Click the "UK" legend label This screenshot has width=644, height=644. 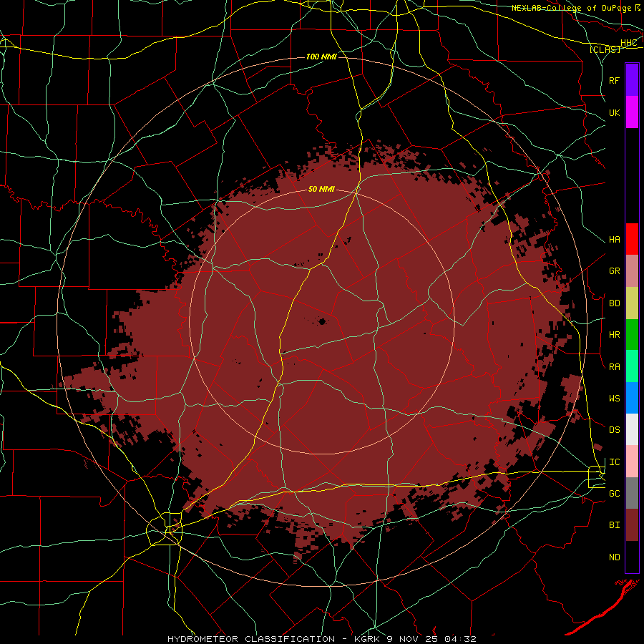(x=615, y=112)
